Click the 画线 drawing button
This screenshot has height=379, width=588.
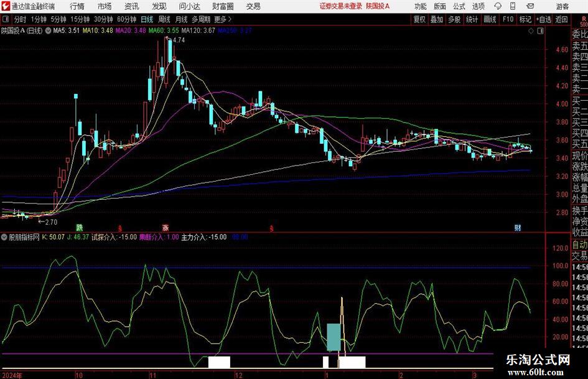pos(490,19)
